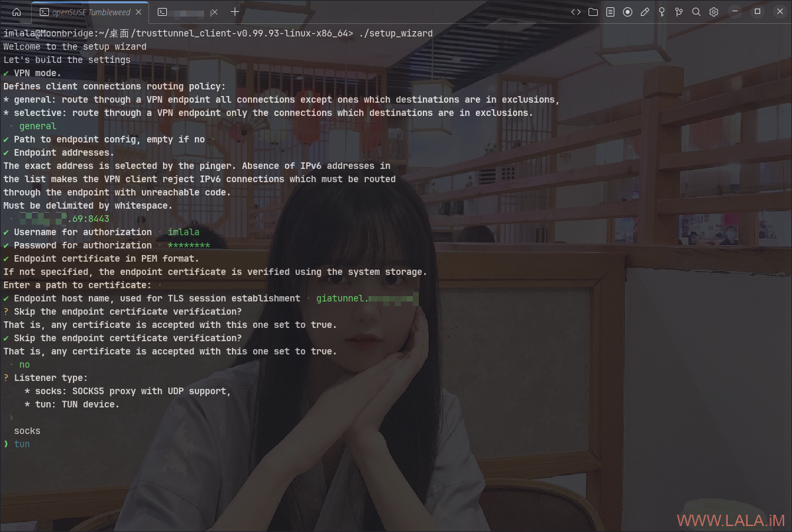Screen dimensions: 792x532
Task: Open the key credentials icon
Action: [661, 12]
